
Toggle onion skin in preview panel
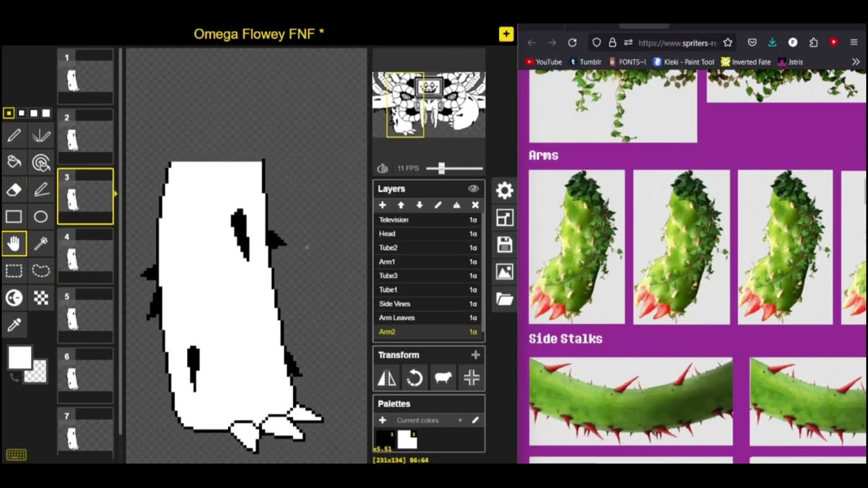click(x=382, y=168)
